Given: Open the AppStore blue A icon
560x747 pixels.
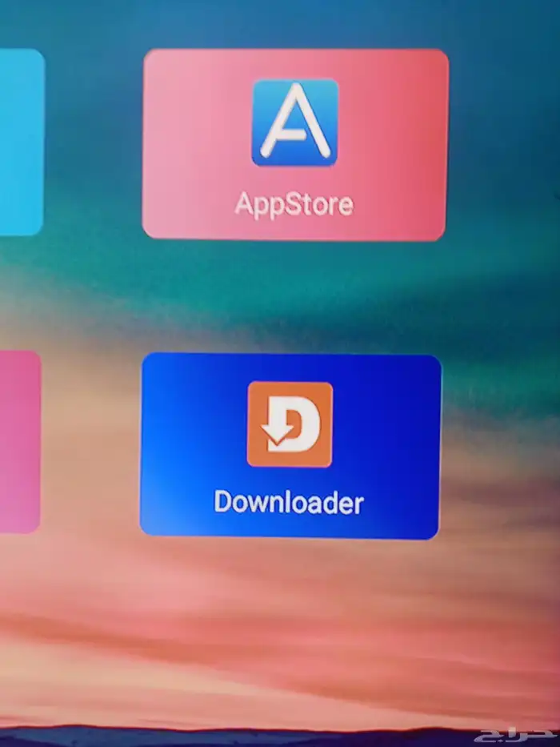Looking at the screenshot, I should point(294,122).
